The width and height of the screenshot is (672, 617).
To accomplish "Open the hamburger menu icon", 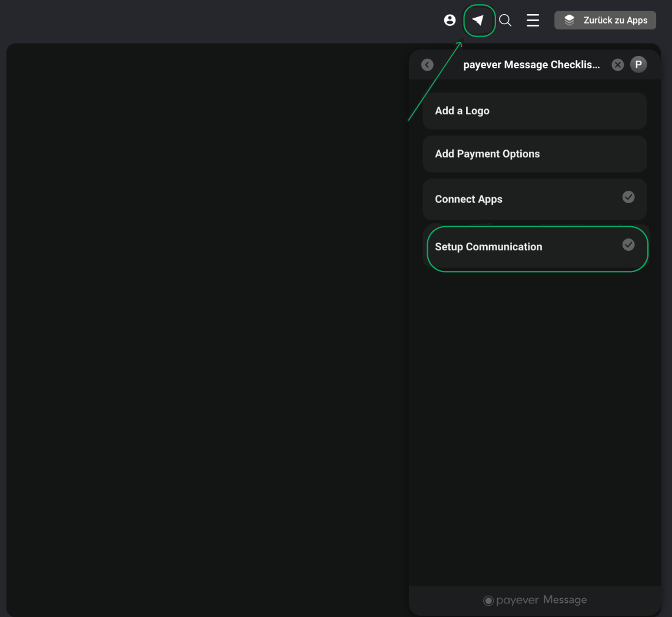I will (533, 20).
